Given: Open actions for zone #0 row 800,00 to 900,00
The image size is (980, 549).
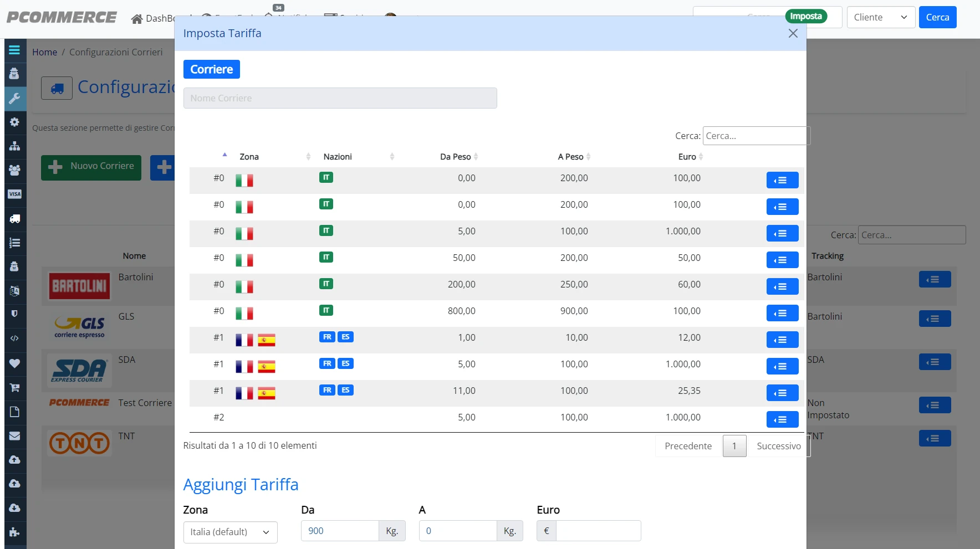Looking at the screenshot, I should tap(782, 313).
